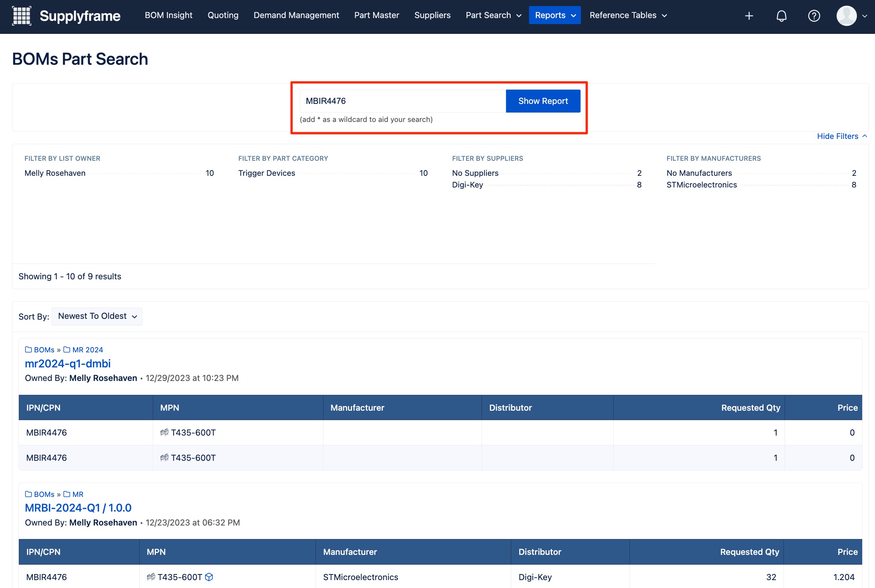875x588 pixels.
Task: Click the MBIR4476 search input field
Action: tap(402, 101)
